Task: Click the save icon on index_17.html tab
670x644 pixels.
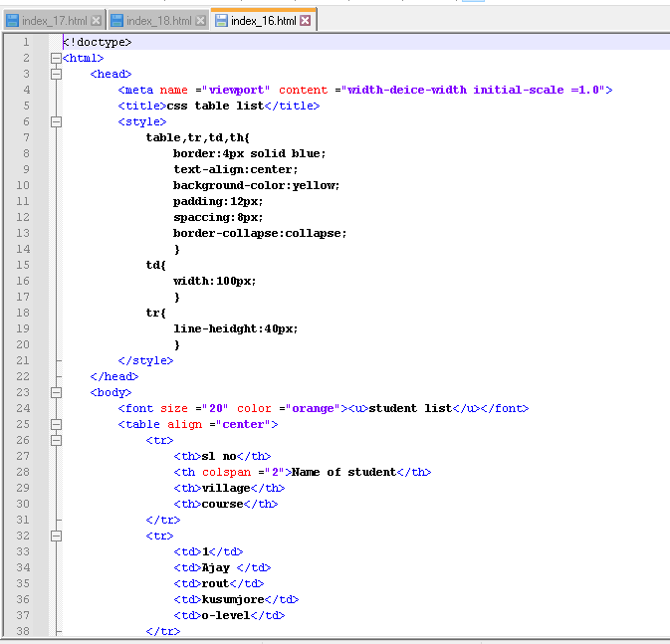Action: coord(12,20)
